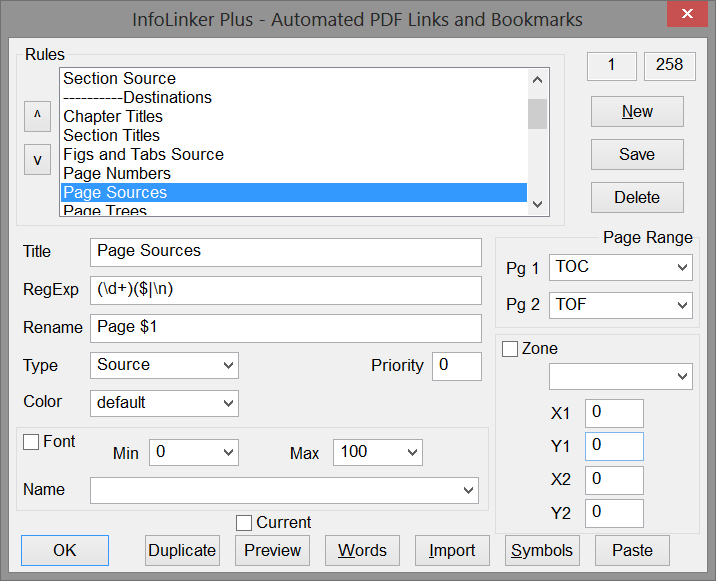The height and width of the screenshot is (581, 716).
Task: Click the last page field showing 258
Action: coord(669,66)
